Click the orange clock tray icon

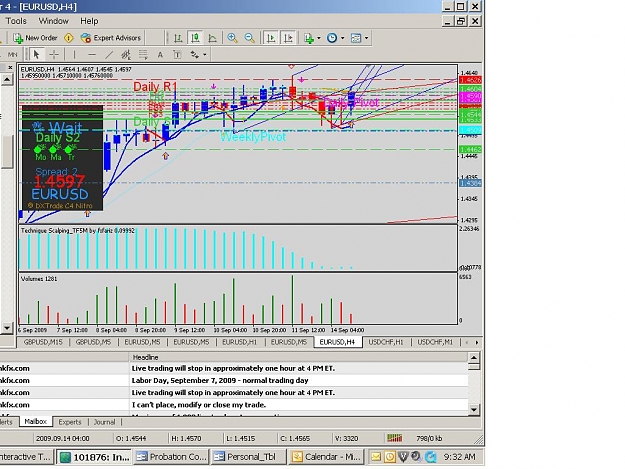point(390,457)
